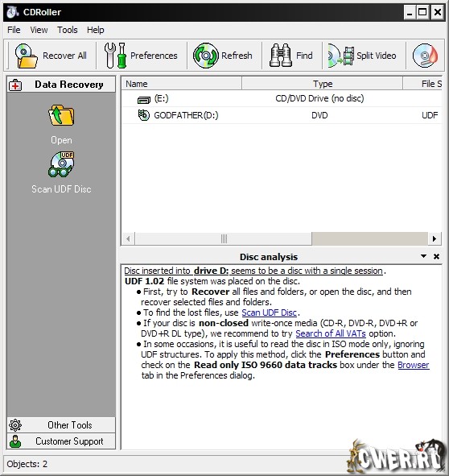
Task: Click the green Refresh disc icon
Action: coord(206,56)
